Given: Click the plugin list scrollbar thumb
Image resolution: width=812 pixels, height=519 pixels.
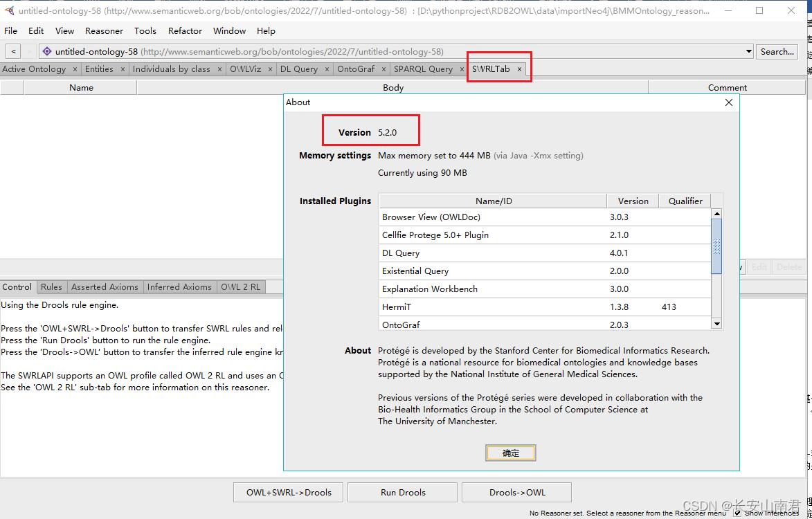Looking at the screenshot, I should [x=716, y=246].
